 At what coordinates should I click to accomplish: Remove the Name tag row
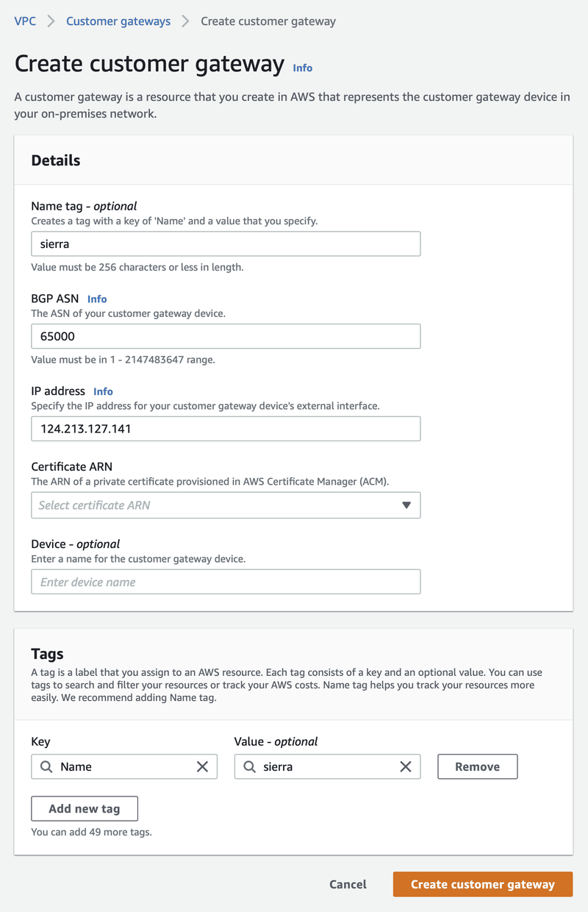(477, 766)
